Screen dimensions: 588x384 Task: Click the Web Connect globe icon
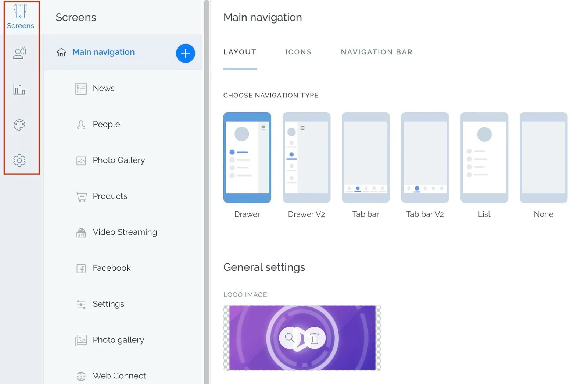[81, 376]
